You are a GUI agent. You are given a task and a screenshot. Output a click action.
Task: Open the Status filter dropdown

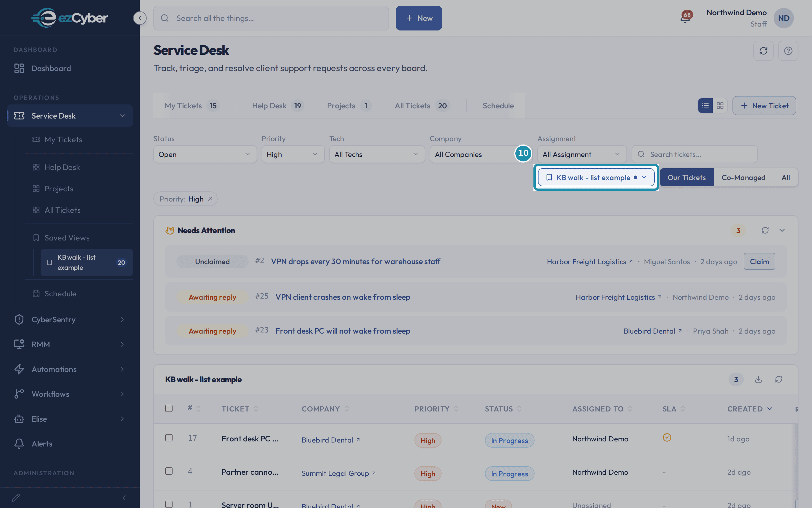click(205, 154)
